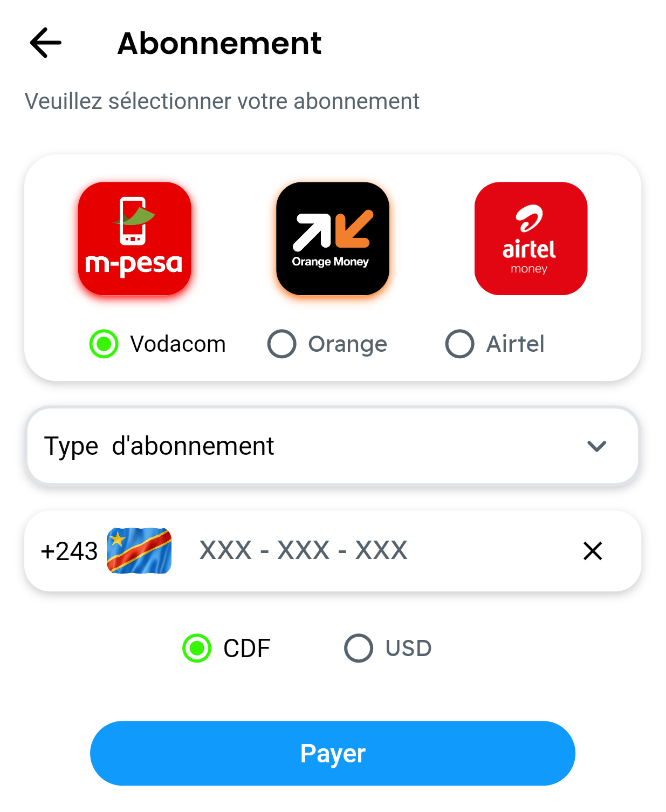Screen dimensions: 666x812
Task: Tap the M-Pesa logo
Action: click(x=135, y=238)
